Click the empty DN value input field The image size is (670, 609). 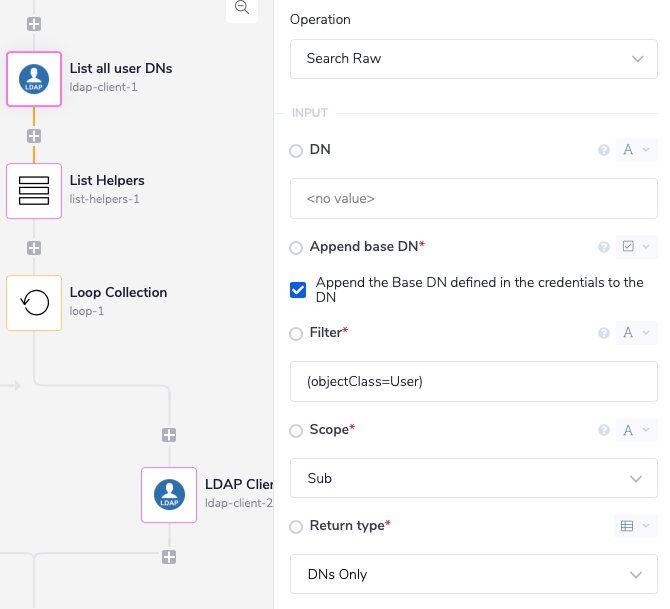coord(474,199)
